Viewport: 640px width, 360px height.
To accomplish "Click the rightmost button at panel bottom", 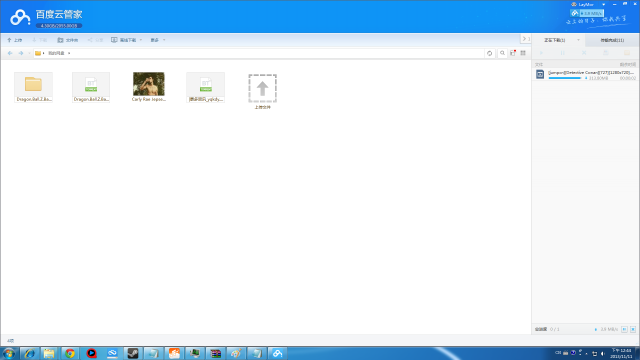I will 633,329.
